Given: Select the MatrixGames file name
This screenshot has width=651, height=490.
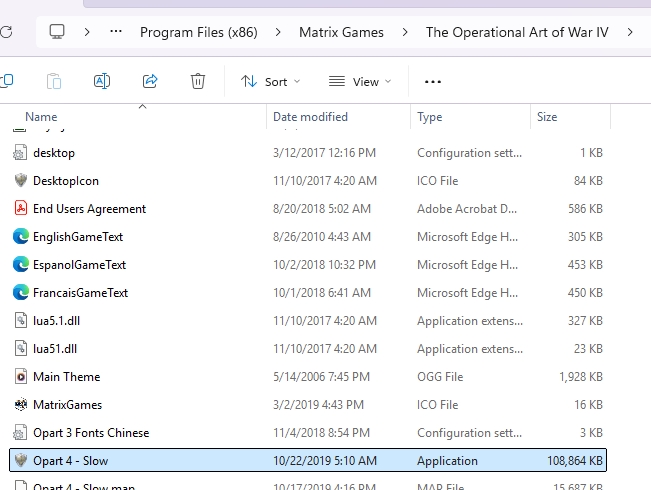Looking at the screenshot, I should click(x=67, y=404).
